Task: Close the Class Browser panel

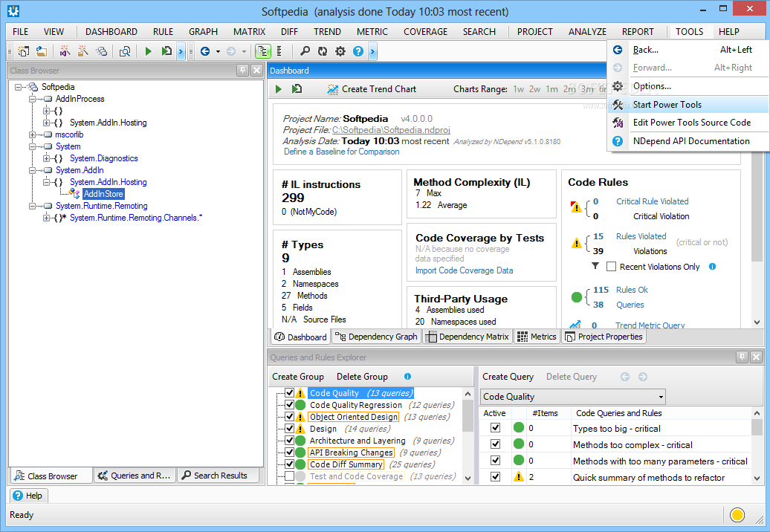Action: 257,70
